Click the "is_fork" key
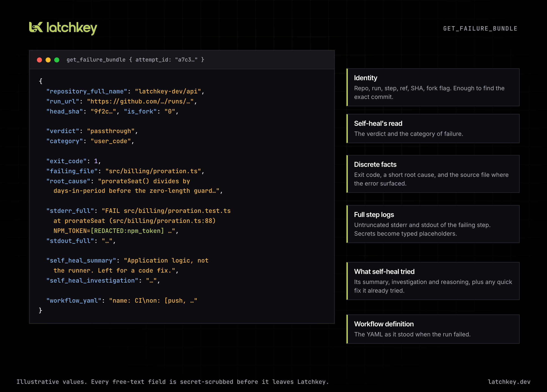This screenshot has height=392, width=547. point(140,111)
